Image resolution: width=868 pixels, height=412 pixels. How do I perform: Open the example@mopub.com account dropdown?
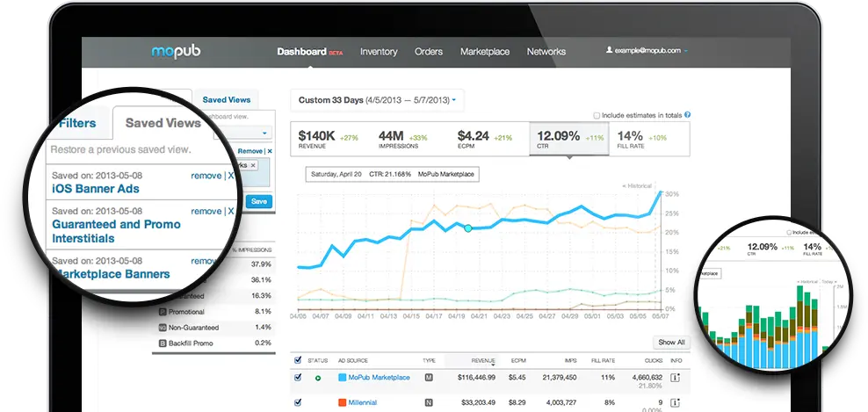tap(647, 50)
